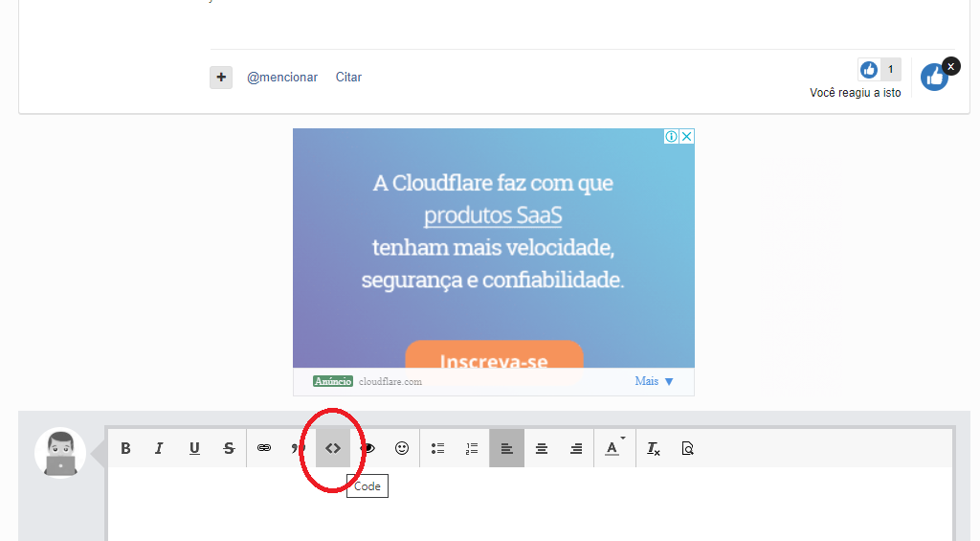980x541 pixels.
Task: Apply italic formatting in editor
Action: tap(160, 448)
